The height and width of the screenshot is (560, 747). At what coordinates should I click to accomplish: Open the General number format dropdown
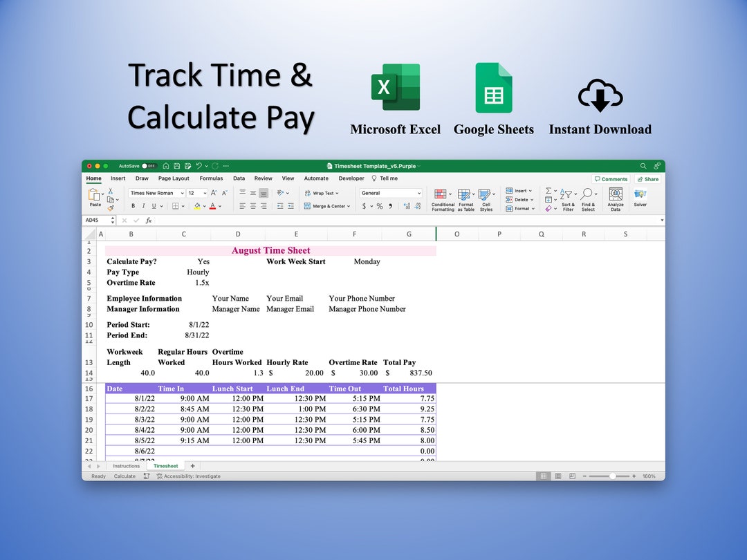click(x=418, y=193)
